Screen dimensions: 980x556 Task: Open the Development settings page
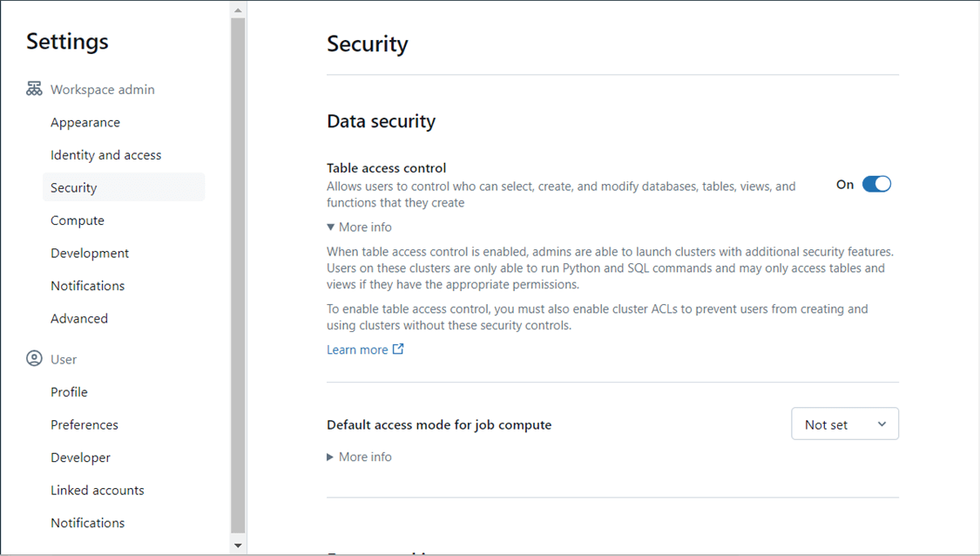point(90,253)
